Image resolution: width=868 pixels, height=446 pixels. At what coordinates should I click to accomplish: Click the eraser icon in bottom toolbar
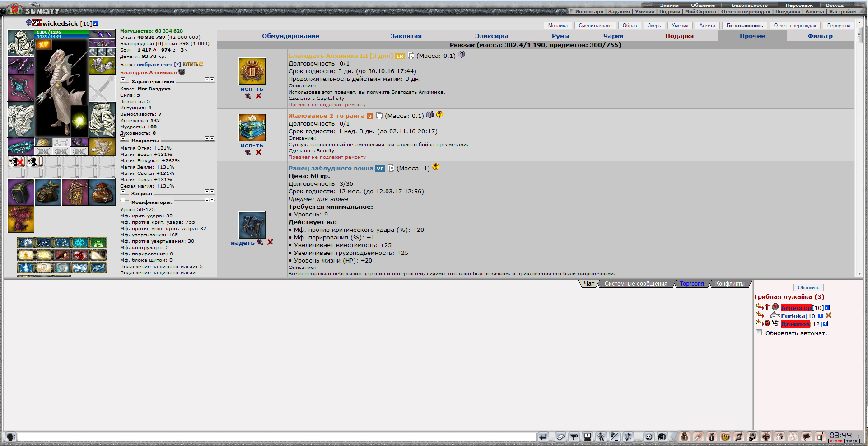(x=560, y=437)
